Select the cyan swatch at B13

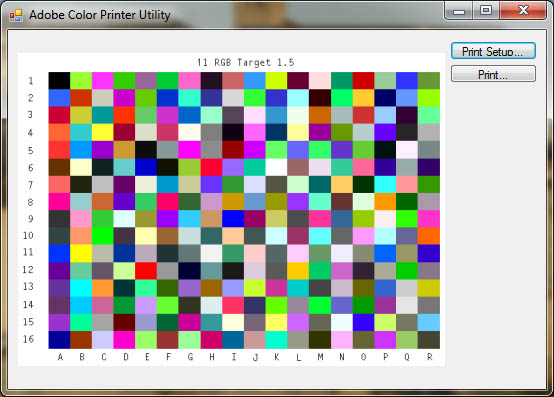tap(81, 288)
